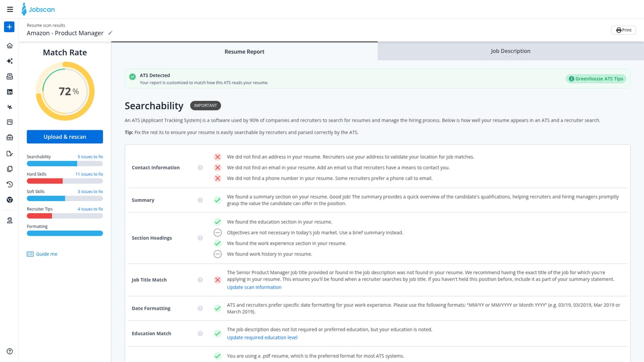Show info for Section Headings row
This screenshot has width=644, height=362.
[200, 238]
